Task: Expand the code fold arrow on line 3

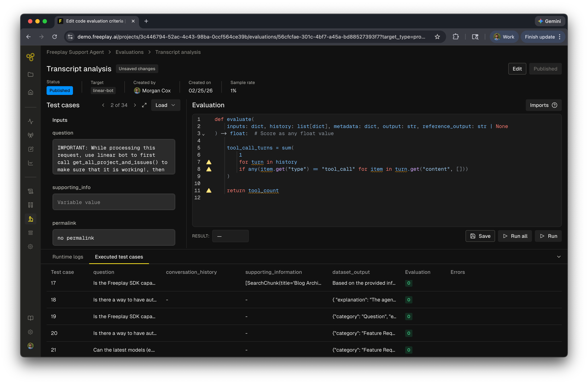Action: click(x=204, y=134)
